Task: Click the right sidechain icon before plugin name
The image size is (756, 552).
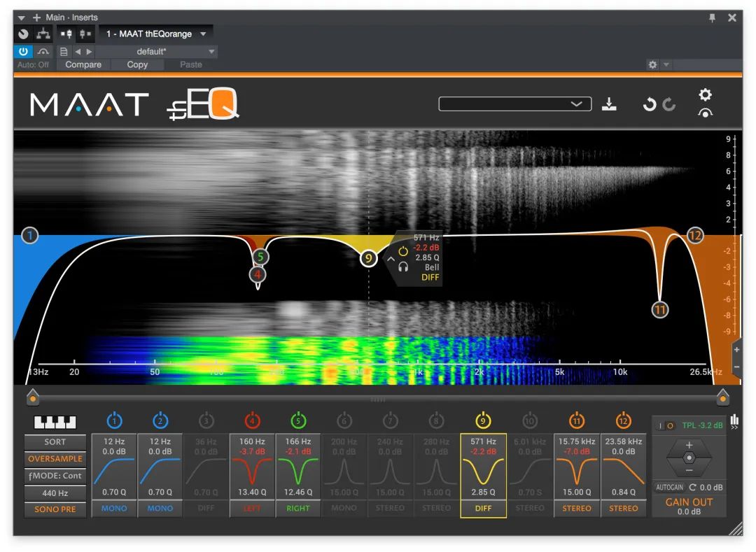Action: pyautogui.click(x=85, y=34)
